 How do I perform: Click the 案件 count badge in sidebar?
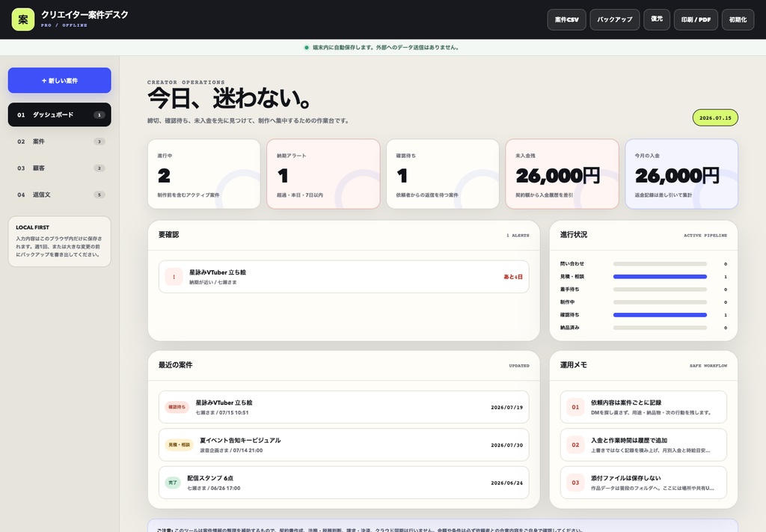coord(99,141)
